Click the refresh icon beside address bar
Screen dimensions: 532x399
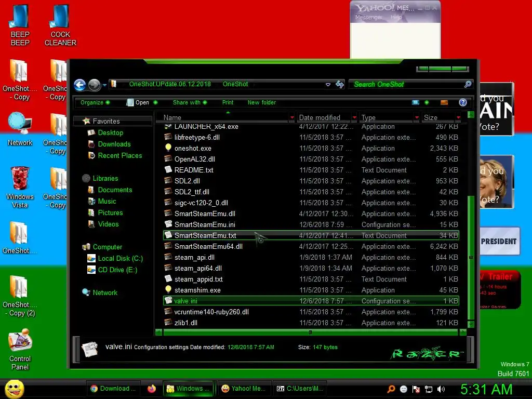pos(340,84)
